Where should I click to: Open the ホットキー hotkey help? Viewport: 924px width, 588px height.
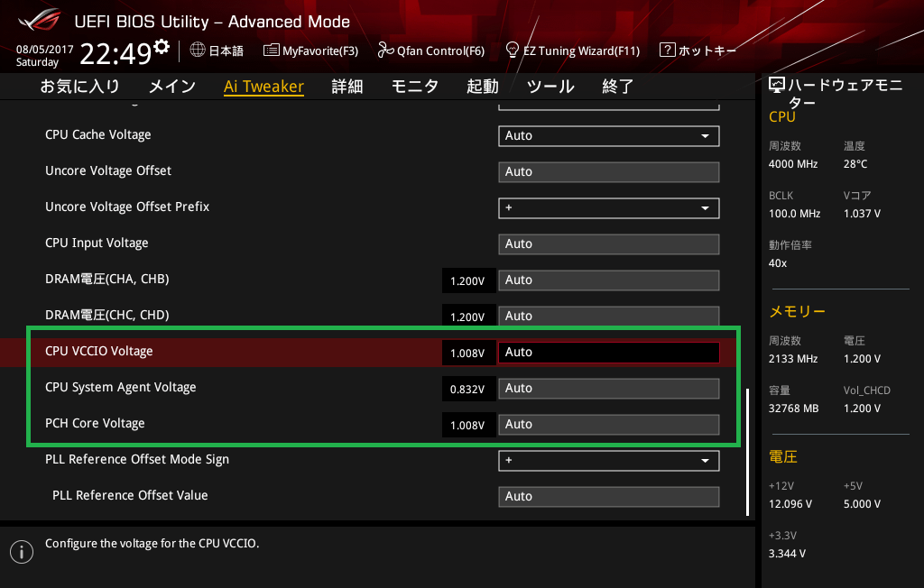pos(698,51)
